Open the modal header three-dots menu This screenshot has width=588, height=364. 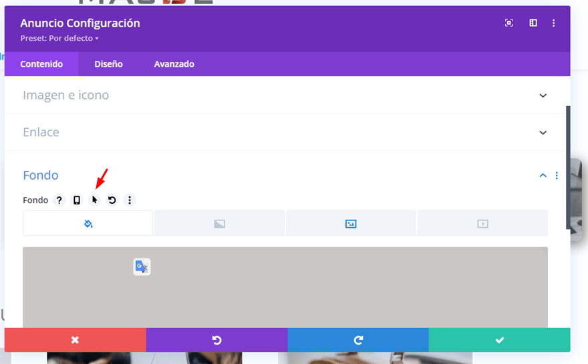tap(553, 23)
